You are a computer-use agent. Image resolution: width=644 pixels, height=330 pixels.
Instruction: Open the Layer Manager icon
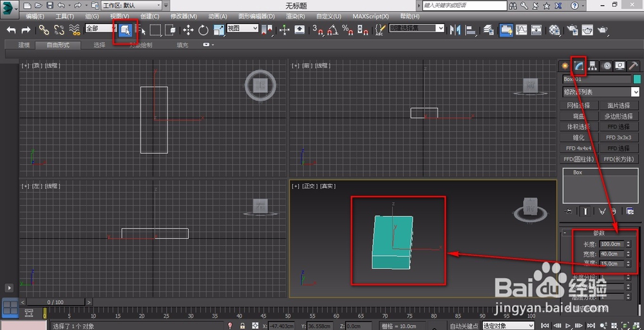[x=488, y=30]
